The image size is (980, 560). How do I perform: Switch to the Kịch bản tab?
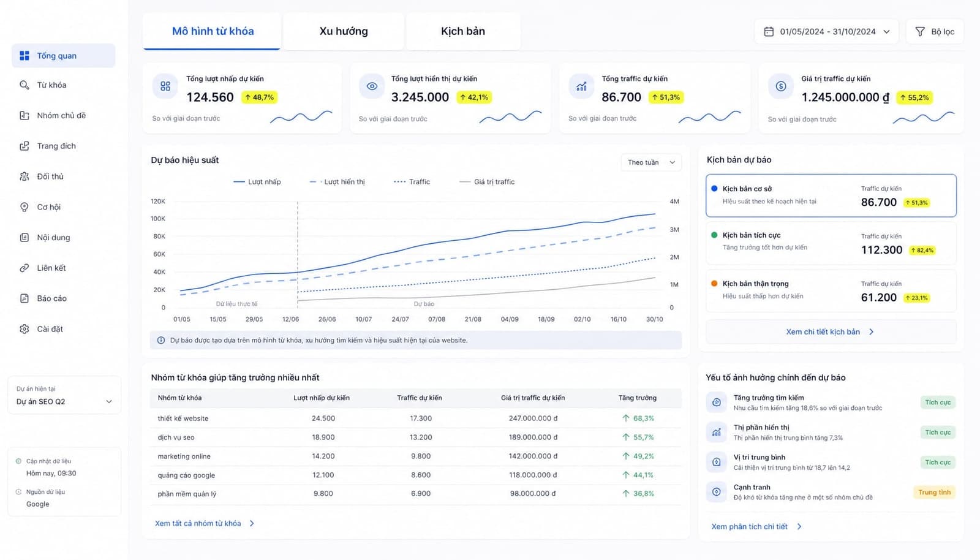[x=463, y=31]
